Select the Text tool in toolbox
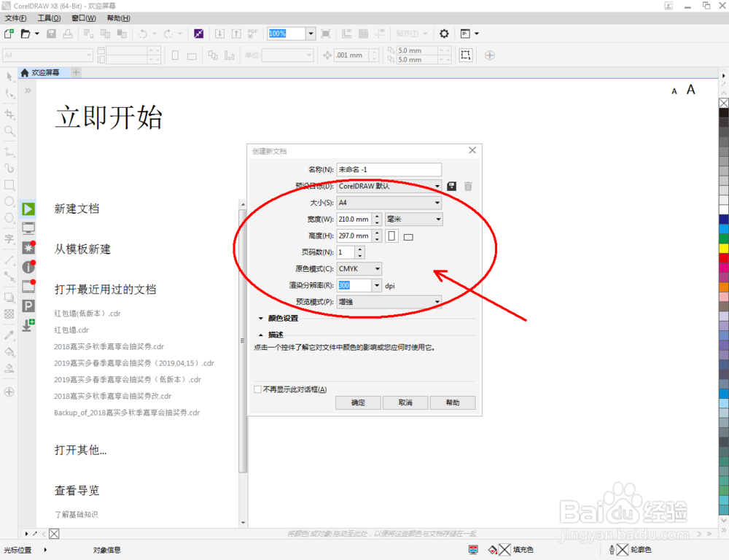This screenshot has height=560, width=729. 9,239
